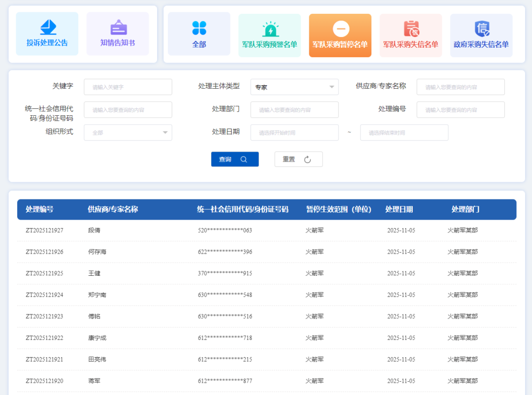Click the 供应商/专家名称 input field
Image resolution: width=532 pixels, height=395 pixels.
tap(460, 87)
